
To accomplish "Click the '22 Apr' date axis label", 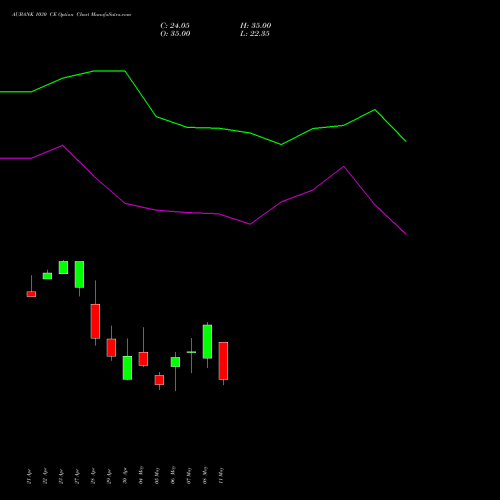I will tap(45, 476).
